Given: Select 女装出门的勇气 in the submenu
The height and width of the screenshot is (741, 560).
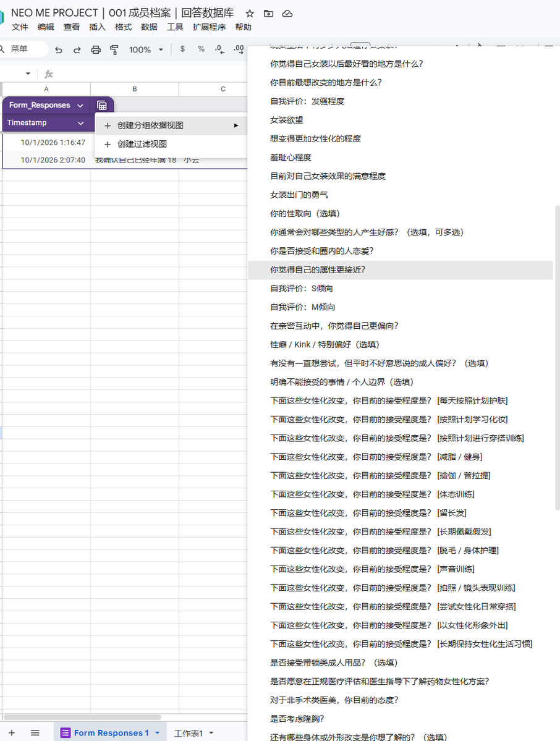Looking at the screenshot, I should click(401, 195).
